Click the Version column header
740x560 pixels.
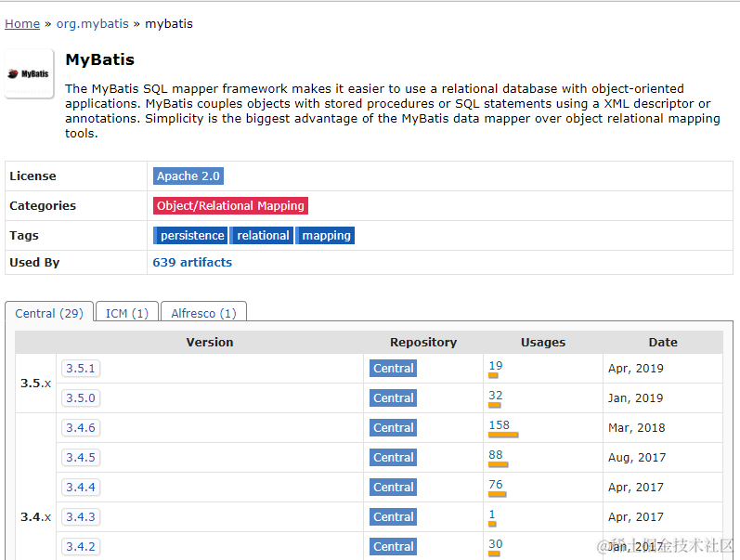(x=210, y=343)
